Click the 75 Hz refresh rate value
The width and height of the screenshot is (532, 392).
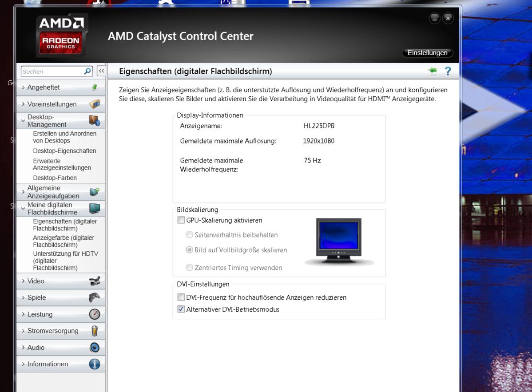pyautogui.click(x=312, y=160)
